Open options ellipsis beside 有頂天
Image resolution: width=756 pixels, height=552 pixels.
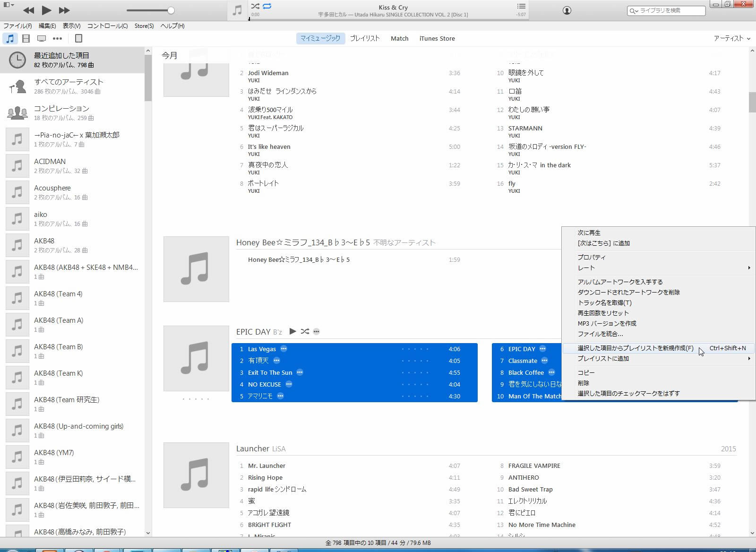click(276, 361)
